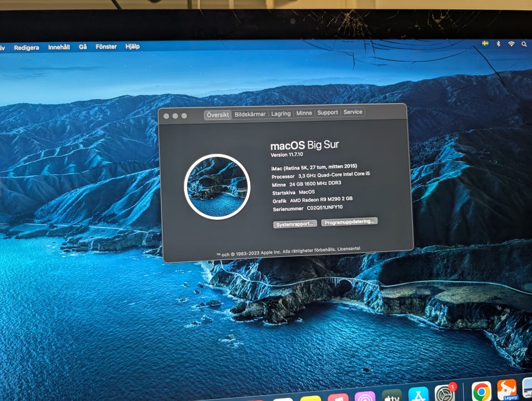Viewport: 532px width, 401px height.
Task: Open System Preferences with red badge
Action: (x=445, y=393)
